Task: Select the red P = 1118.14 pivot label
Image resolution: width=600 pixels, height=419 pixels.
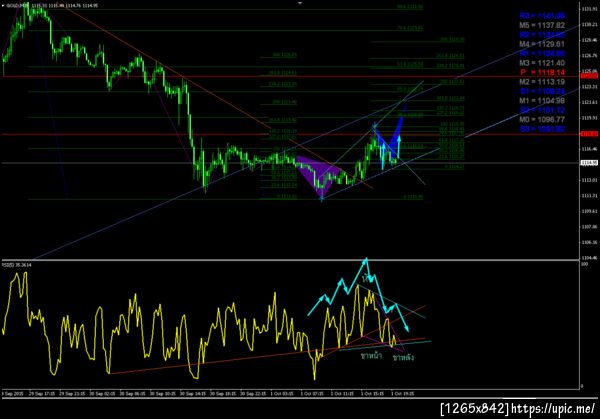Action: click(x=542, y=72)
